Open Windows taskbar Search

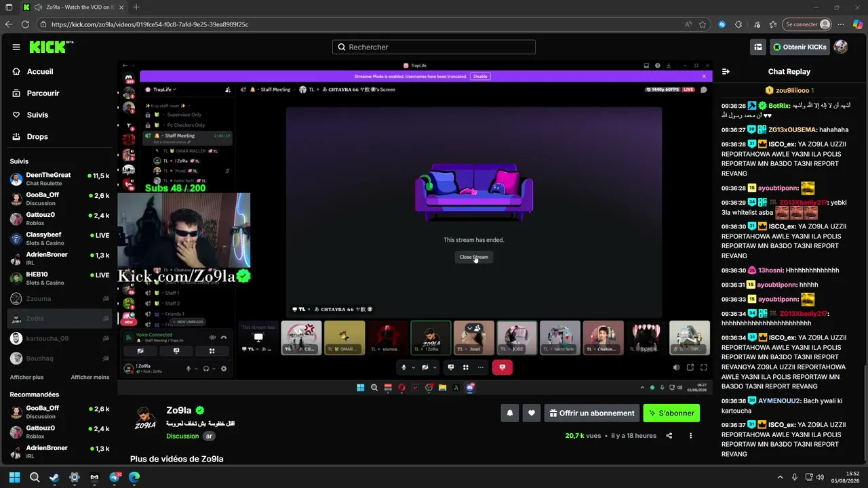(x=35, y=477)
